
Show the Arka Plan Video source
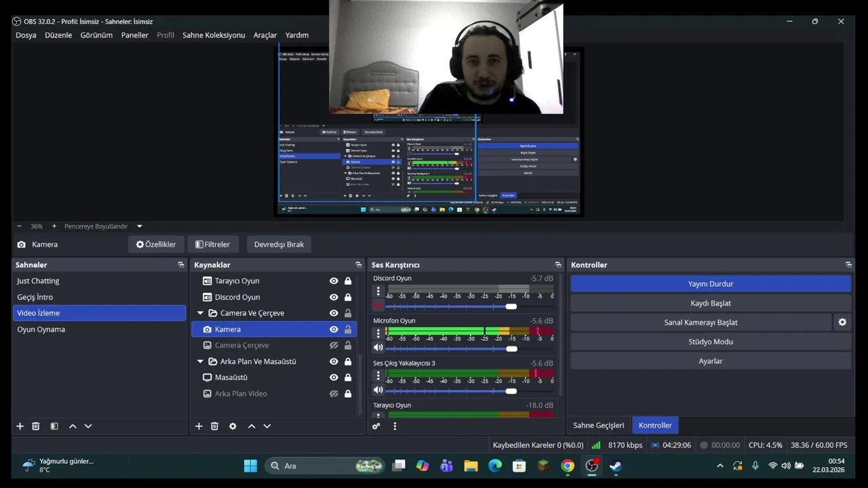pos(334,394)
